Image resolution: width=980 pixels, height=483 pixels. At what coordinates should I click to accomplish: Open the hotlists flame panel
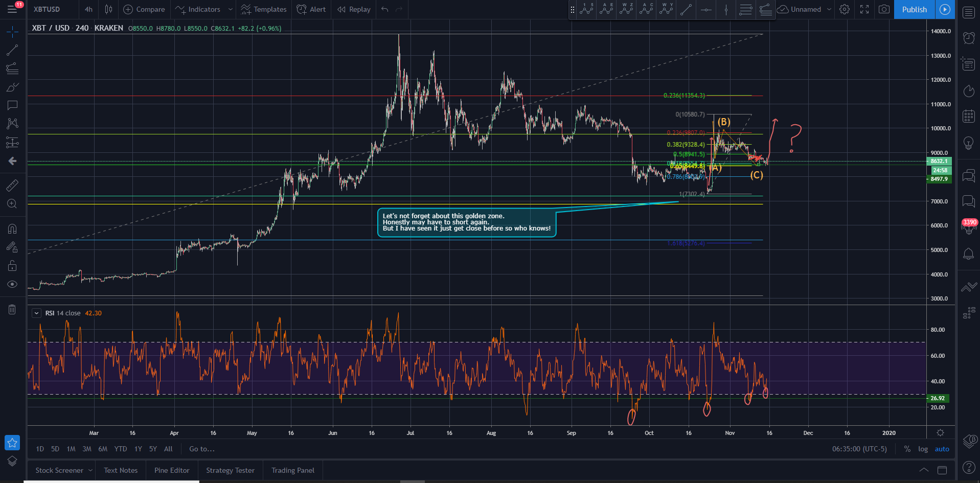click(969, 90)
